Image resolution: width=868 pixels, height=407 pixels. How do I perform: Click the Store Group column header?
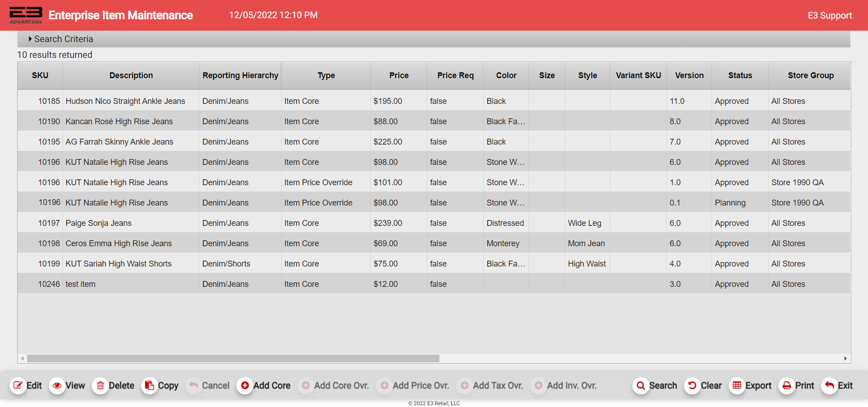(810, 75)
